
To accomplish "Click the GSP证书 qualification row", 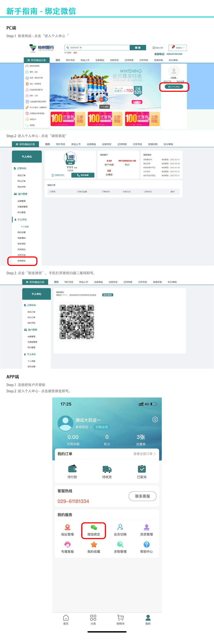I will click(x=161, y=172).
